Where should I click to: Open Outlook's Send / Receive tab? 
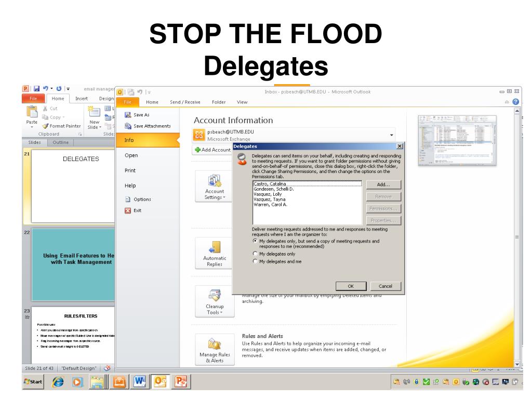pos(185,102)
